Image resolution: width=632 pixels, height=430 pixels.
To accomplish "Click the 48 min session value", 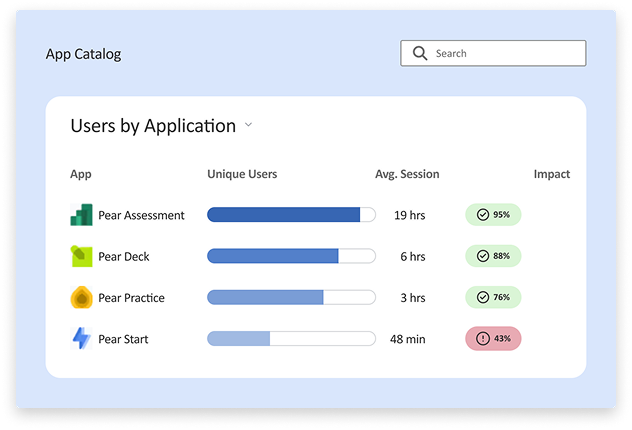I will [407, 339].
